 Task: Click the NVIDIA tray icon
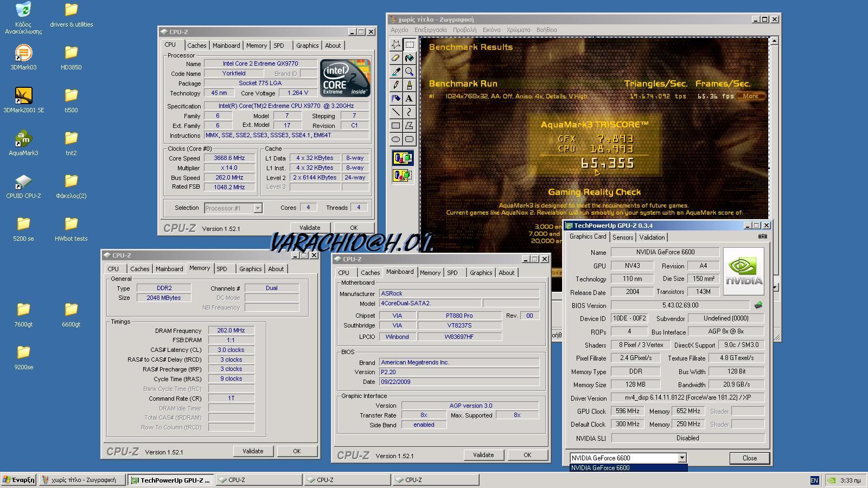[x=831, y=480]
